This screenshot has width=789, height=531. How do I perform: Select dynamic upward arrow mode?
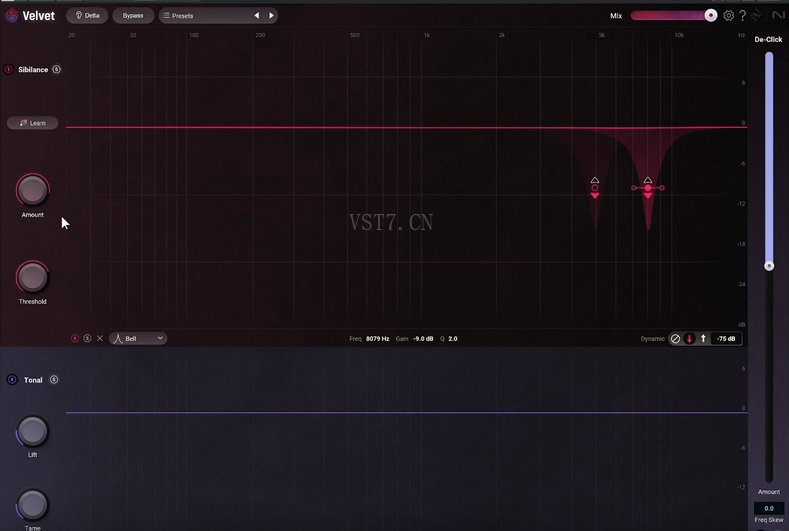click(x=703, y=339)
